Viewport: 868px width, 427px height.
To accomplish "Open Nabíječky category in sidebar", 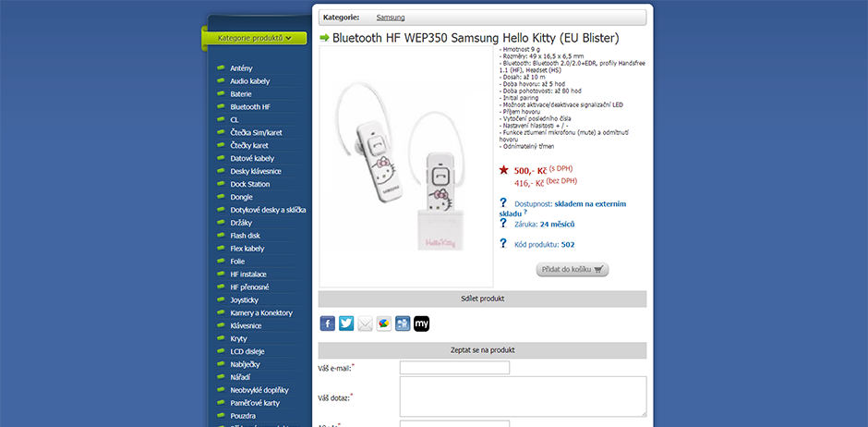I will click(247, 364).
